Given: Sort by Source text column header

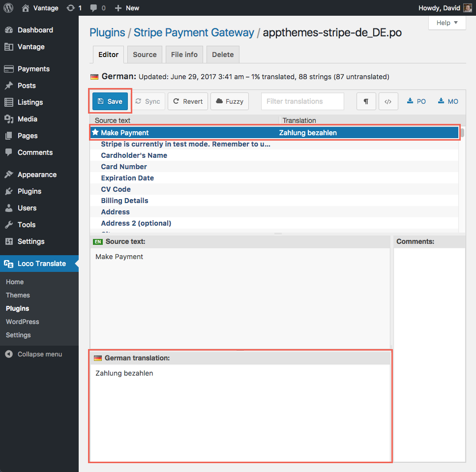Looking at the screenshot, I should [184, 120].
